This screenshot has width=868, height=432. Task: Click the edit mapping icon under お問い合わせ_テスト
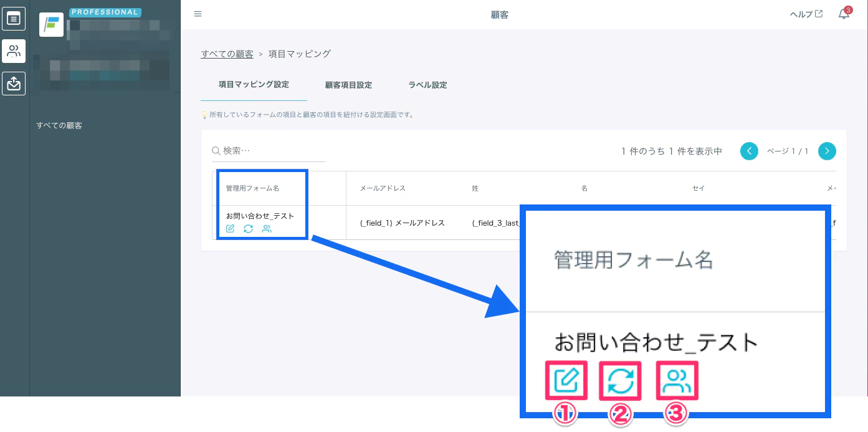pyautogui.click(x=230, y=229)
